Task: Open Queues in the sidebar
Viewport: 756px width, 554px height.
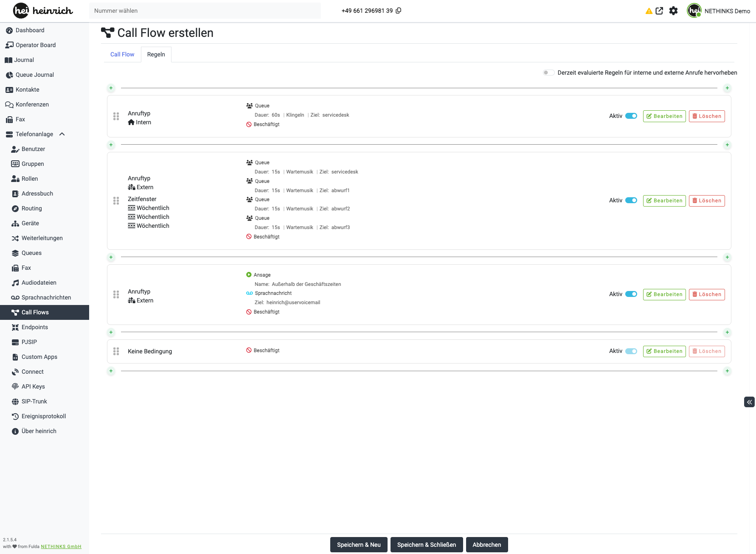Action: click(31, 253)
